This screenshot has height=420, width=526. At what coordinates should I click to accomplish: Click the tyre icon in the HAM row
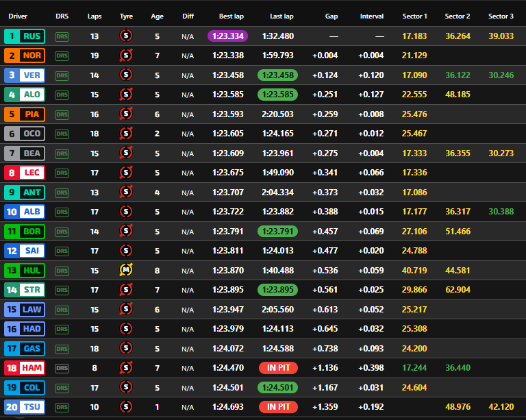(x=126, y=368)
